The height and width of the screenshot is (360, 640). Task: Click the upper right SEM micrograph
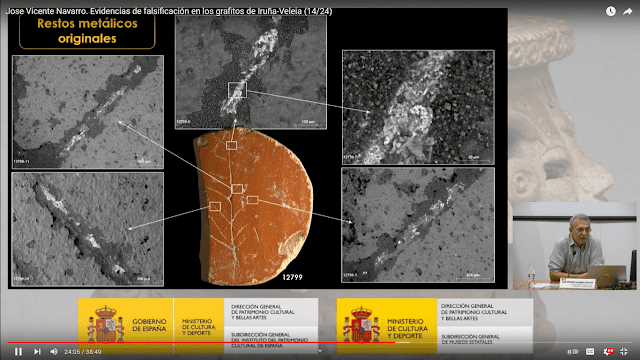tap(418, 107)
